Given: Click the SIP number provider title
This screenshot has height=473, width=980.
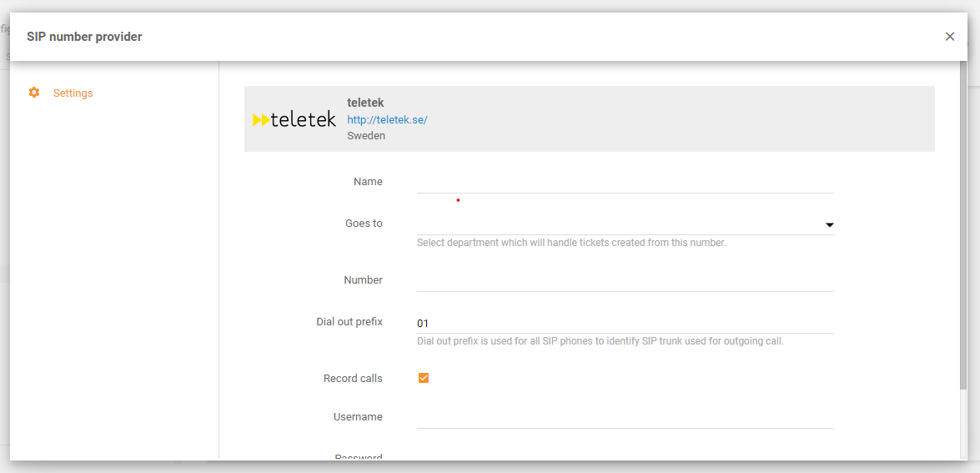Looking at the screenshot, I should (x=84, y=37).
